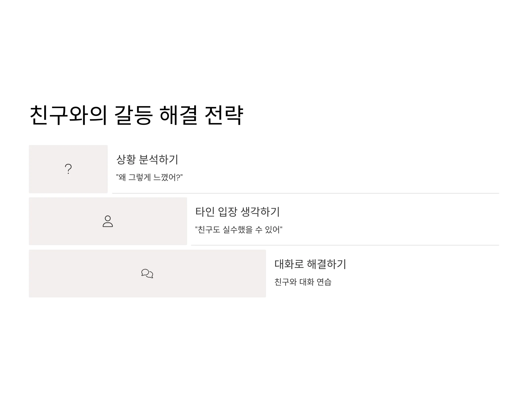The height and width of the screenshot is (399, 532).
Task: Click divider line below 타인 입장 생각하기 section
Action: point(345,245)
